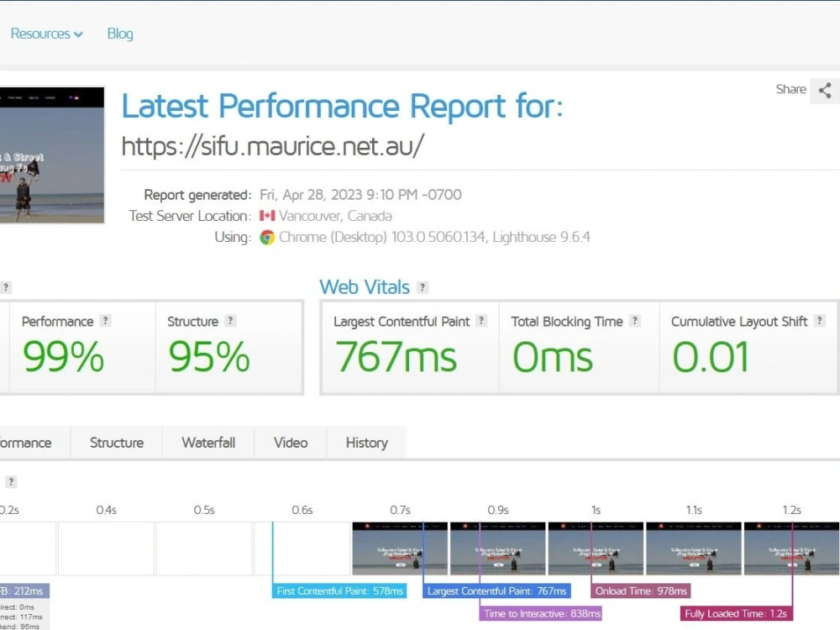Click the Vancouver, Canada location text
Viewport: 840px width, 630px height.
point(335,216)
